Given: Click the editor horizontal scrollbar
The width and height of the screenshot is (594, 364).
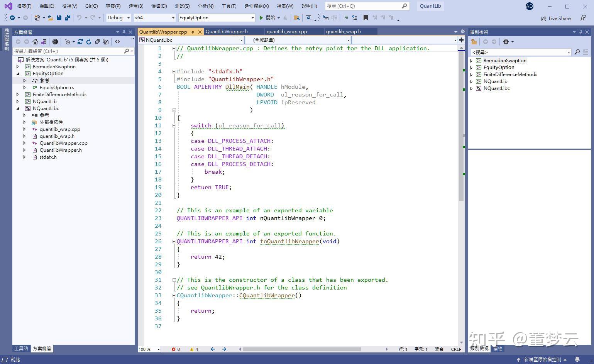Looking at the screenshot, I should point(301,349).
